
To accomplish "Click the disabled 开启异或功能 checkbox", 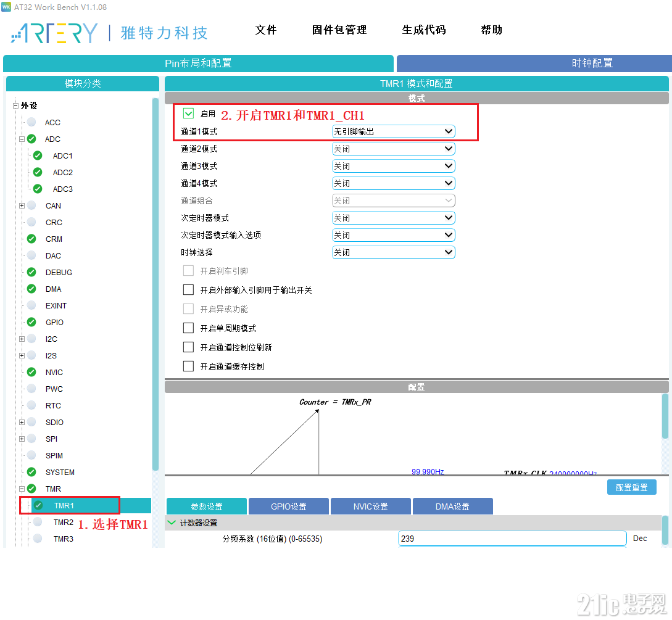I will click(x=188, y=309).
